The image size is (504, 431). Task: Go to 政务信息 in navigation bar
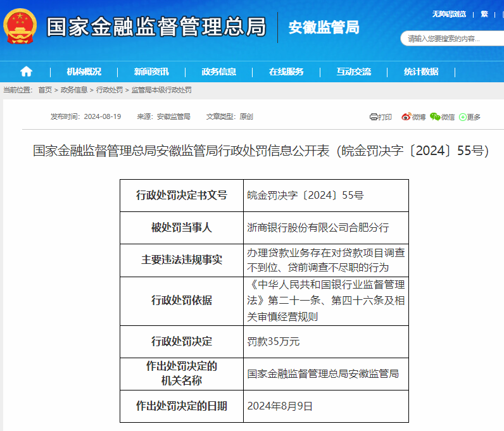tap(219, 72)
